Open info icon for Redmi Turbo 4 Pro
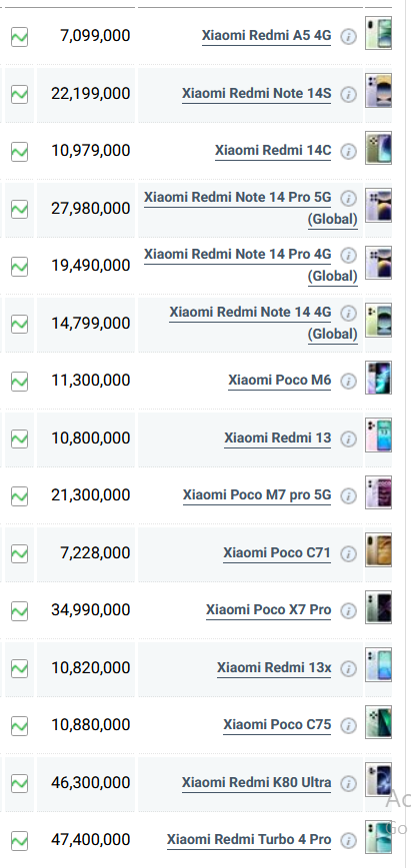The height and width of the screenshot is (868, 411). (348, 840)
